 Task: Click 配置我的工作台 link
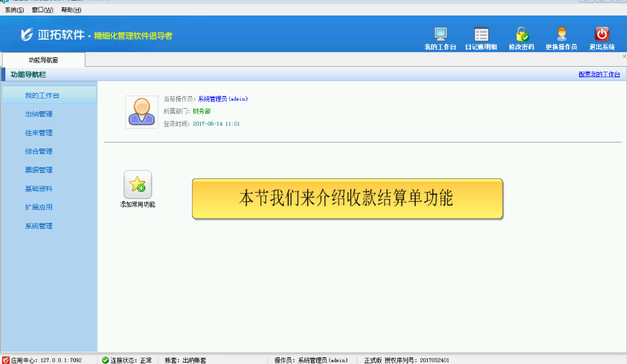599,74
